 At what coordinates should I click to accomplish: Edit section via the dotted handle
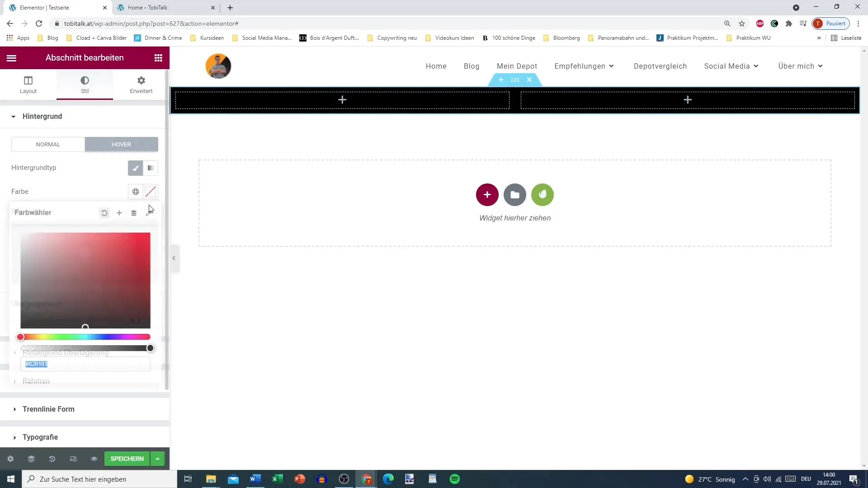515,80
